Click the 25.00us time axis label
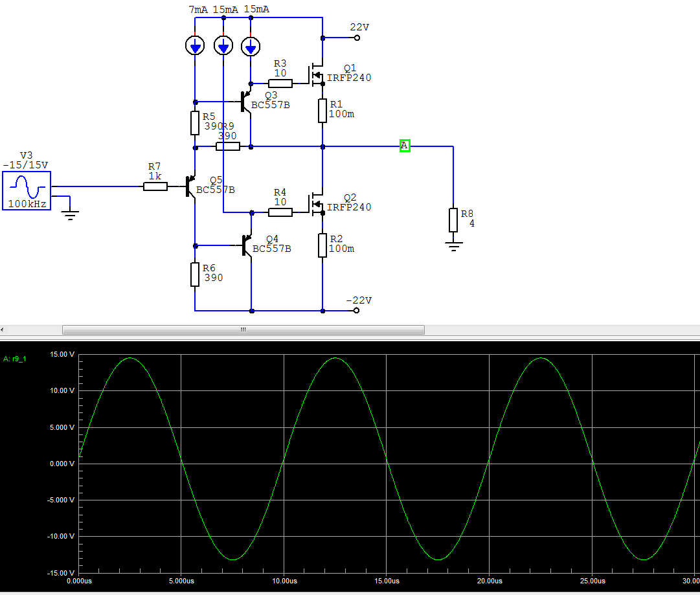 [x=593, y=581]
